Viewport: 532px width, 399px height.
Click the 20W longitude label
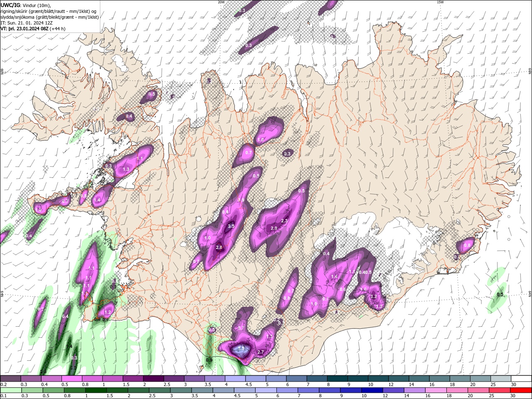pos(221,2)
